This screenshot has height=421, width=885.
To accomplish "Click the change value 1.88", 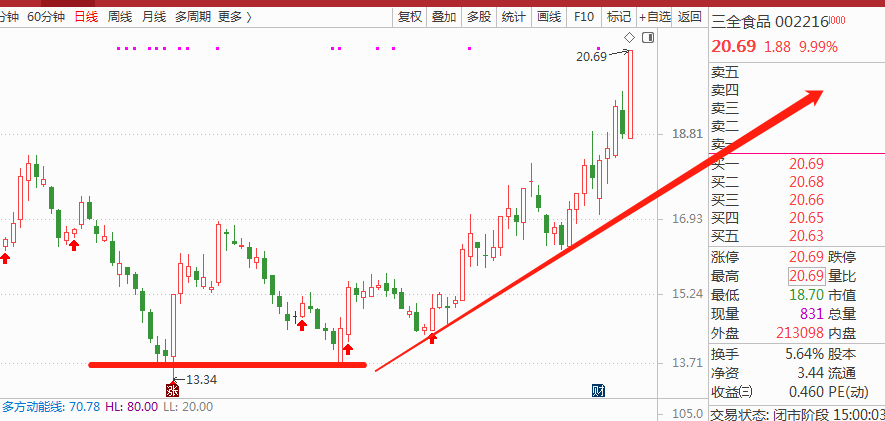I will tap(777, 47).
